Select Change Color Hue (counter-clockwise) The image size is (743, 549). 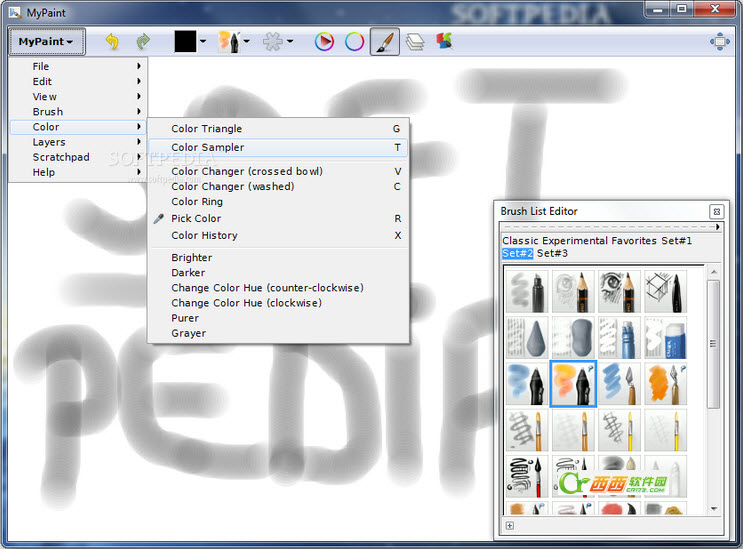tap(278, 288)
